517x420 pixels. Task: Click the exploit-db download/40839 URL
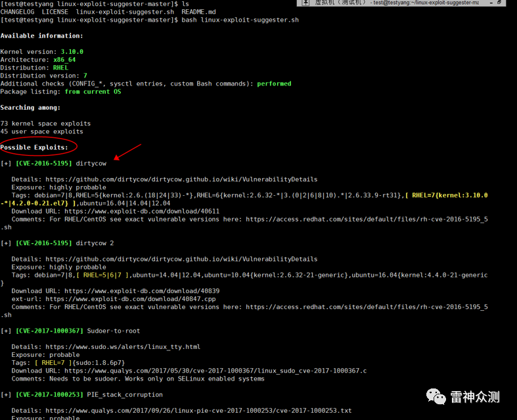pos(142,291)
